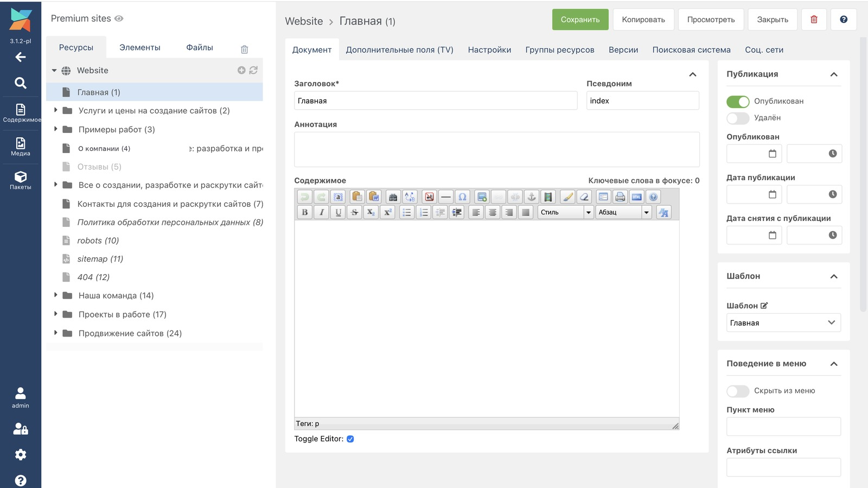Viewport: 868px width, 488px height.
Task: Toggle site preview eye next to Premium sites
Action: [x=119, y=18]
